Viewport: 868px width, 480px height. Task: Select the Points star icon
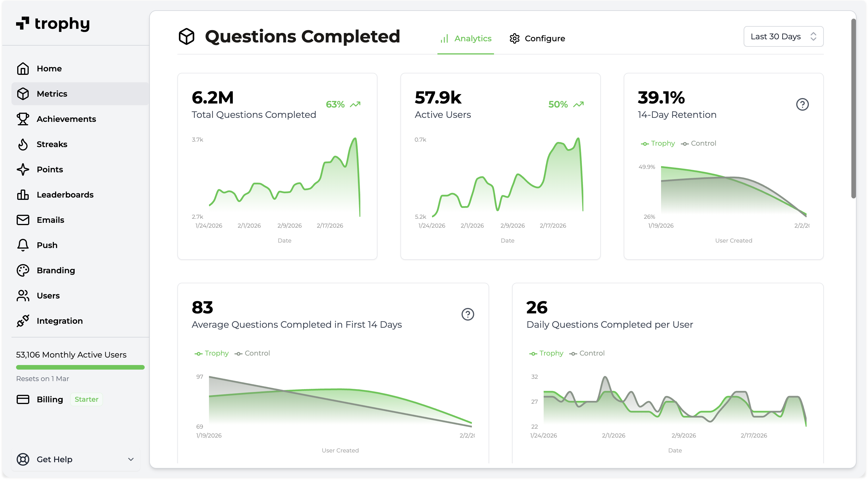(23, 169)
